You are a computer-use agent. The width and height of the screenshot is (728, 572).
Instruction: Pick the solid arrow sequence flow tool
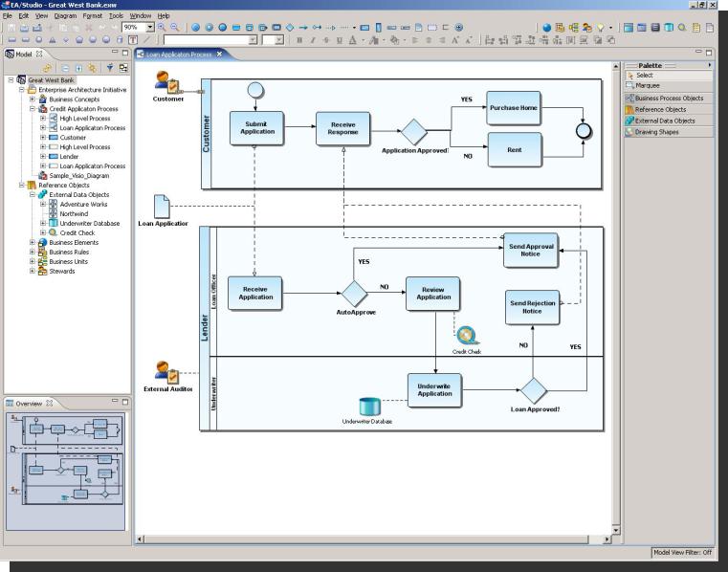point(303,28)
